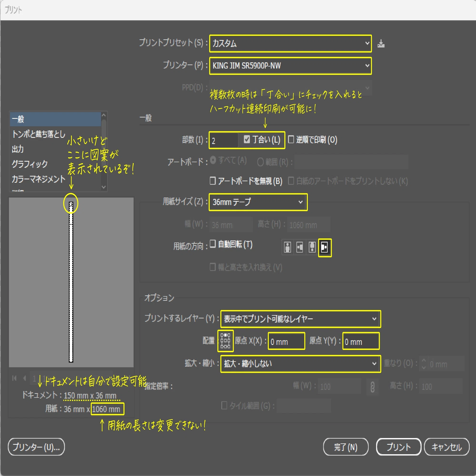Go to previous page in preview

(24, 378)
